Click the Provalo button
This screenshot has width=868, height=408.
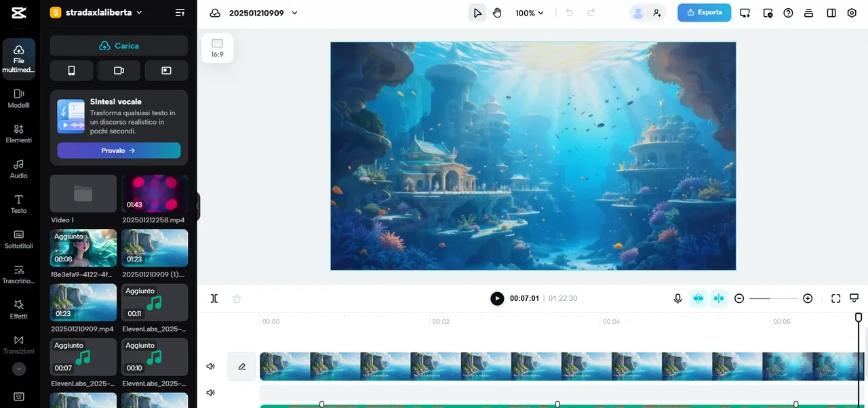pos(119,150)
